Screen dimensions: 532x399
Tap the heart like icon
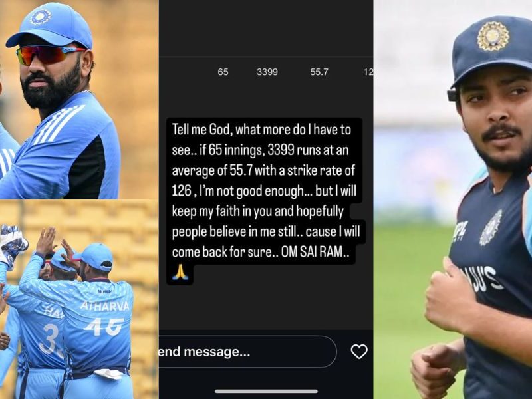(x=359, y=352)
